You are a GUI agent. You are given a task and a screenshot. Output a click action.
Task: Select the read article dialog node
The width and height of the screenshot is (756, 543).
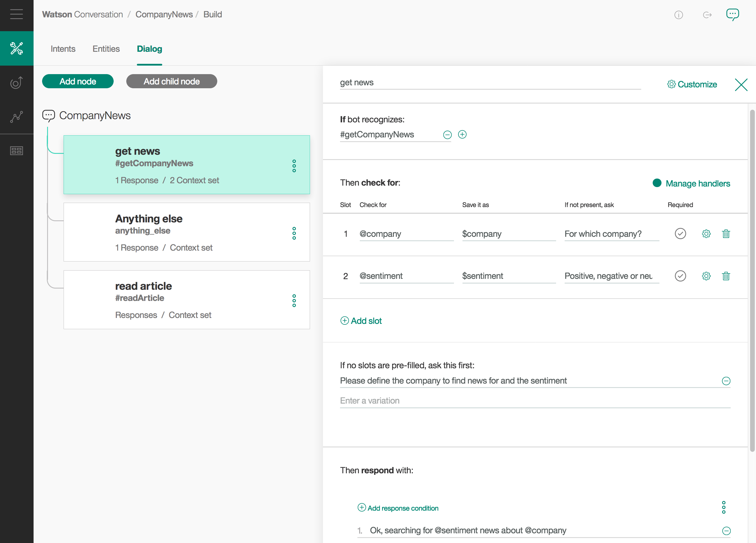coord(187,300)
